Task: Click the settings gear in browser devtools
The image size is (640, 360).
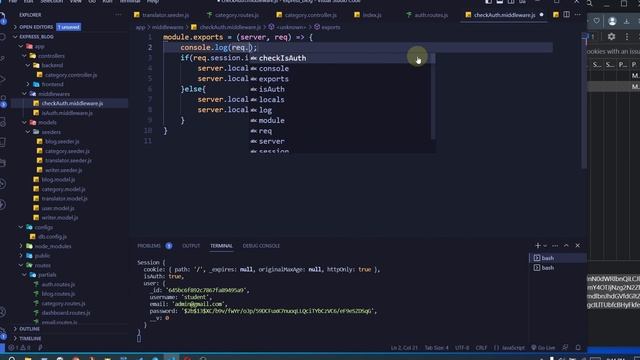Action: click(611, 37)
